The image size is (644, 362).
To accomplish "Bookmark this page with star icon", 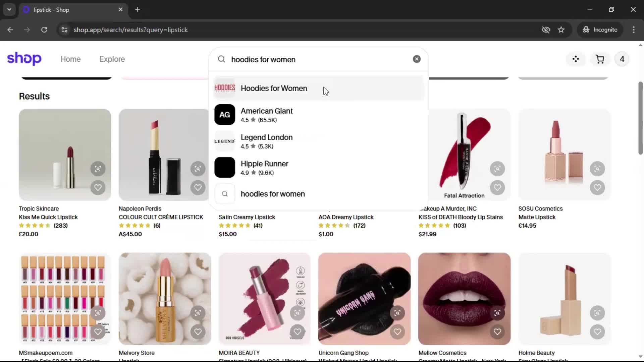I will point(561,30).
